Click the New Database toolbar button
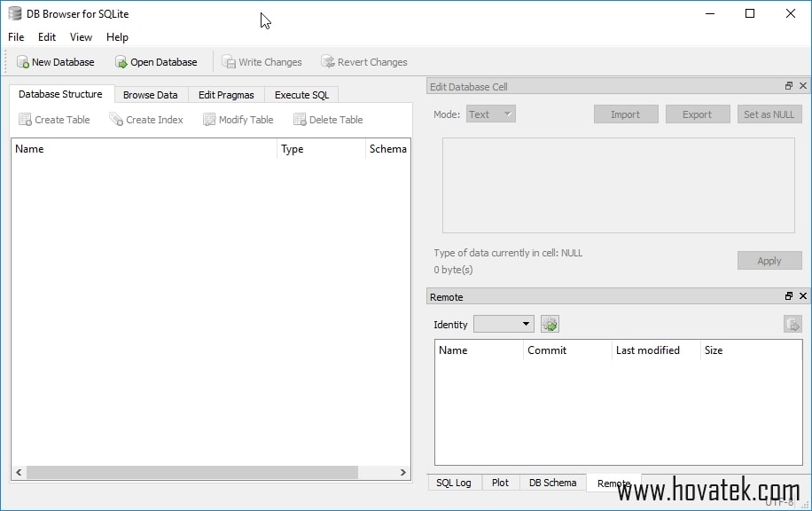This screenshot has height=511, width=812. tap(56, 62)
